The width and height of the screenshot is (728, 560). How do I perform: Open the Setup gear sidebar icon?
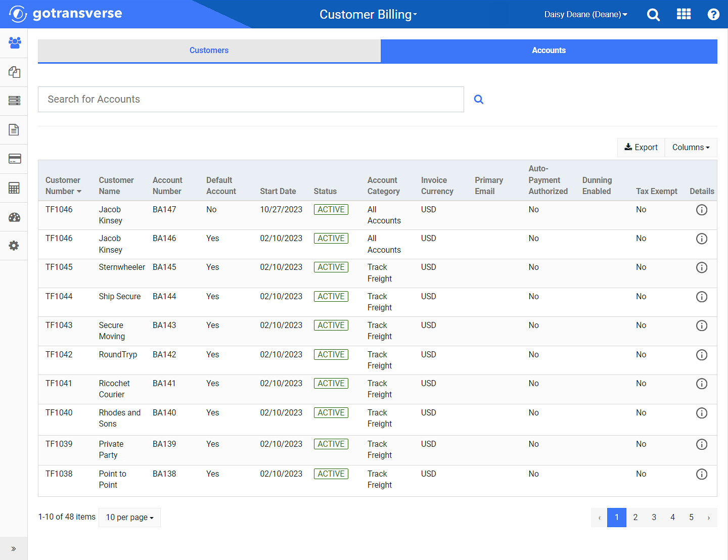pyautogui.click(x=14, y=246)
